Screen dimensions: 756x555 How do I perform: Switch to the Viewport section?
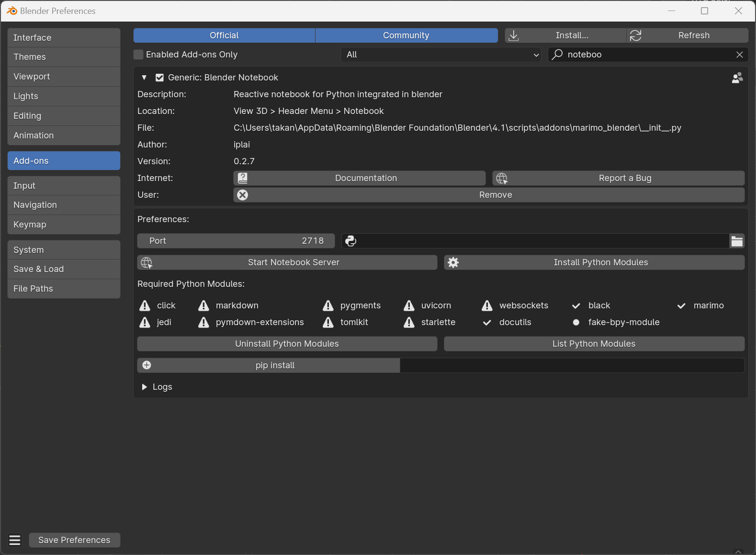(x=64, y=77)
